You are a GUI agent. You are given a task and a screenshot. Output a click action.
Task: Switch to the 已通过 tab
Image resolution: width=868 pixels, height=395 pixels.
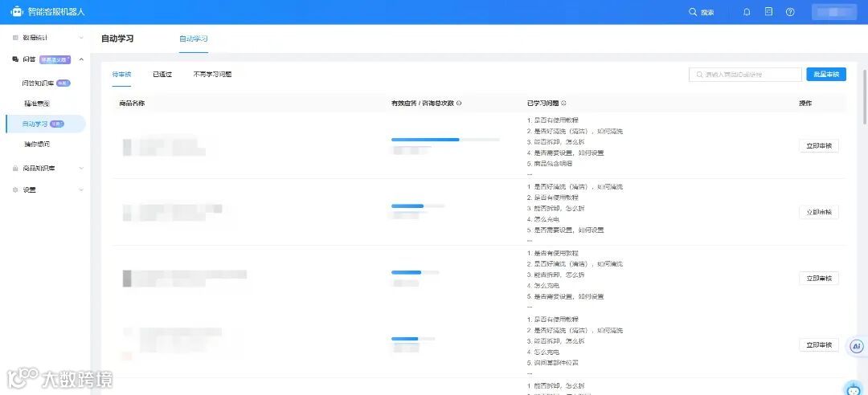[162, 74]
